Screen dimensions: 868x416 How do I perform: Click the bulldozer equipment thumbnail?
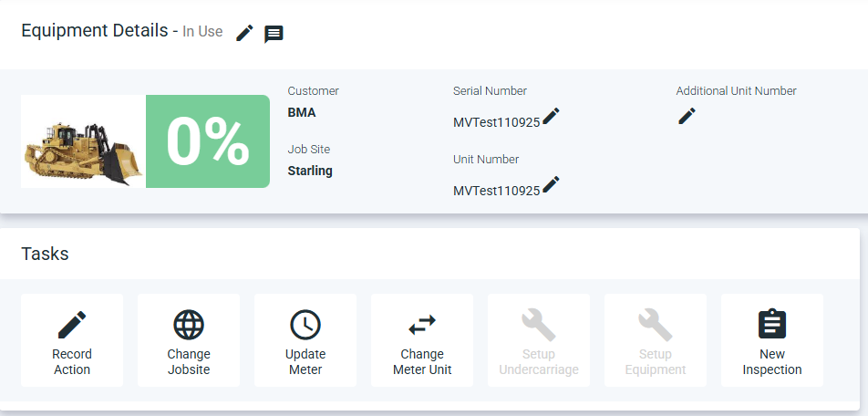84,141
